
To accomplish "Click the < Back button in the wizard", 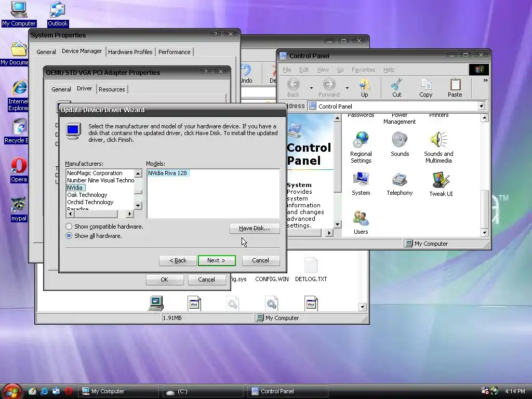I will pyautogui.click(x=178, y=260).
